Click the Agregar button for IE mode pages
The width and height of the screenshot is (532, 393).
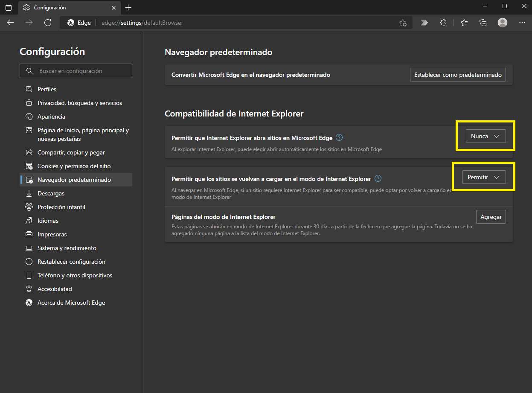491,217
